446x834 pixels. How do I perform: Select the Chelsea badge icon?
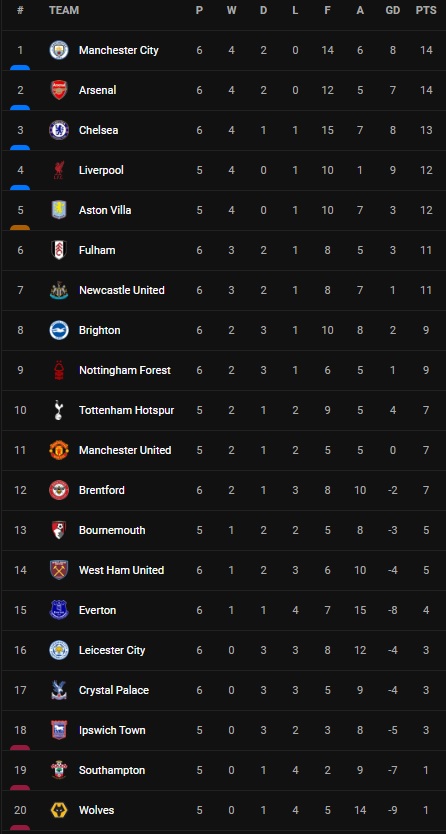59,130
